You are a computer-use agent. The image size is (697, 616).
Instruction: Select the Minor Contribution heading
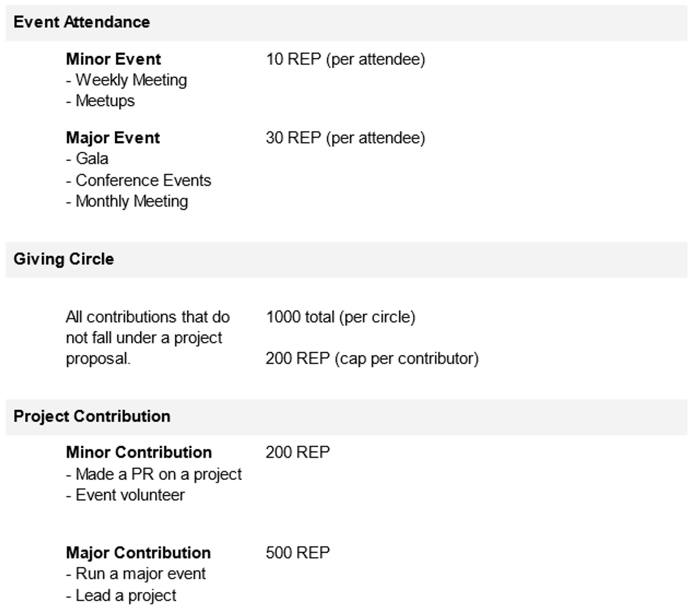(139, 452)
